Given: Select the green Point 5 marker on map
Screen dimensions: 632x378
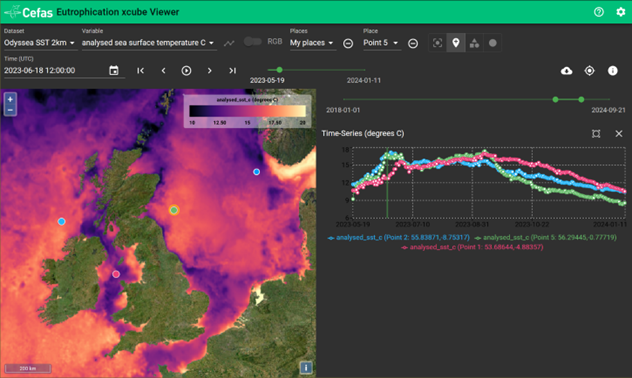Looking at the screenshot, I should pos(174,210).
